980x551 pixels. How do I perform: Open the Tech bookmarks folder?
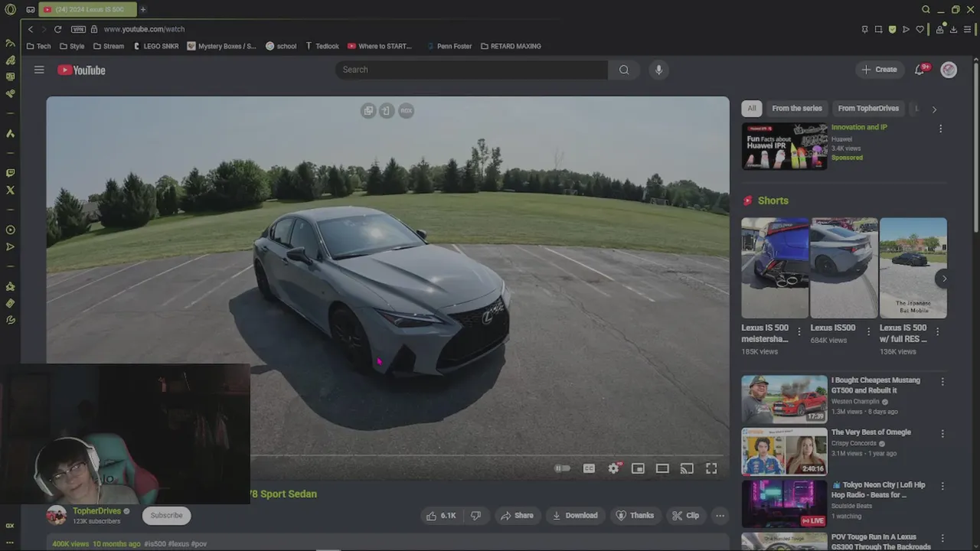point(38,46)
